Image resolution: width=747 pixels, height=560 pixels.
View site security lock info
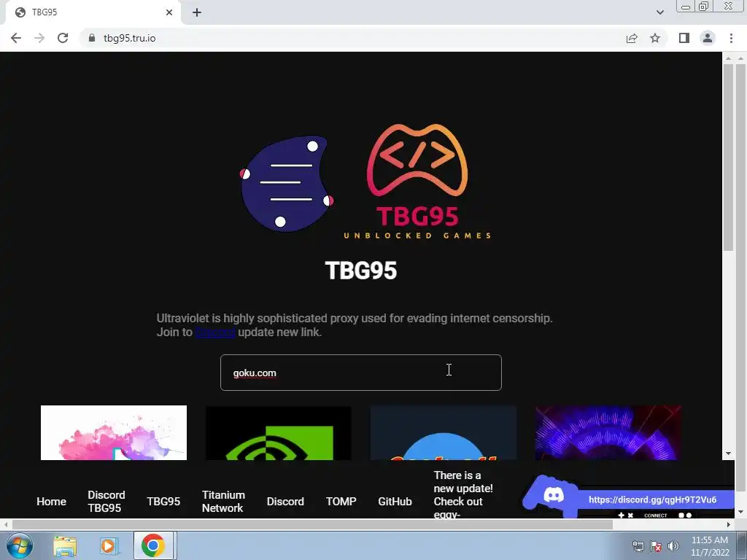[x=92, y=38]
